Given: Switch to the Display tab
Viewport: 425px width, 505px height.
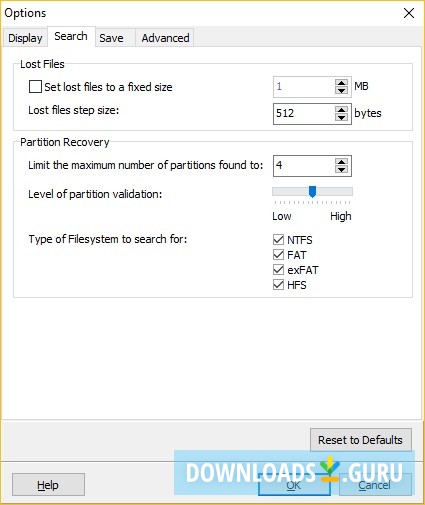Looking at the screenshot, I should (25, 38).
